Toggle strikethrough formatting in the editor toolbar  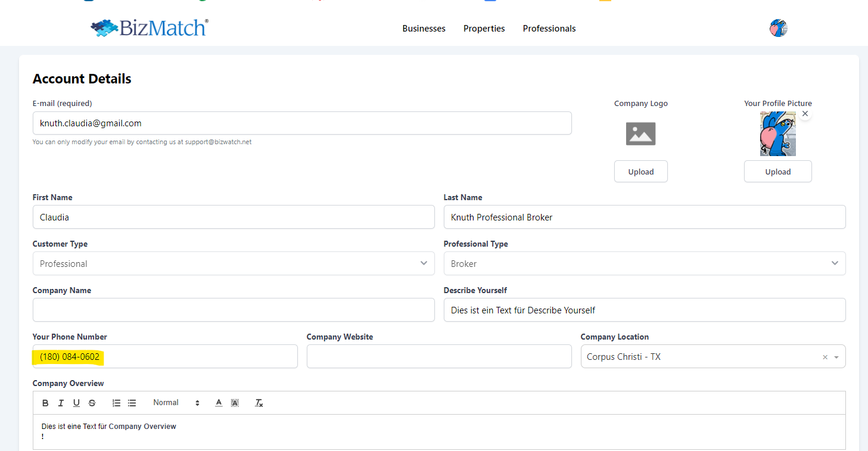(92, 403)
